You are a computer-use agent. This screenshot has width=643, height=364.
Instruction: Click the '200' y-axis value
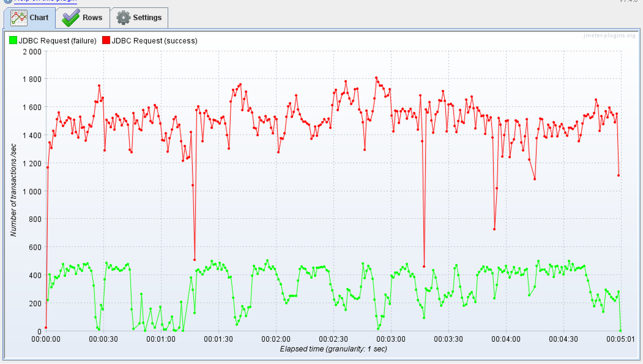pyautogui.click(x=36, y=303)
